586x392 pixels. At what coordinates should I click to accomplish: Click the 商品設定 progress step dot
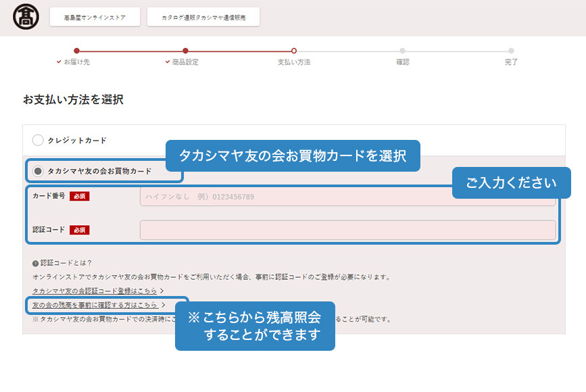click(185, 50)
